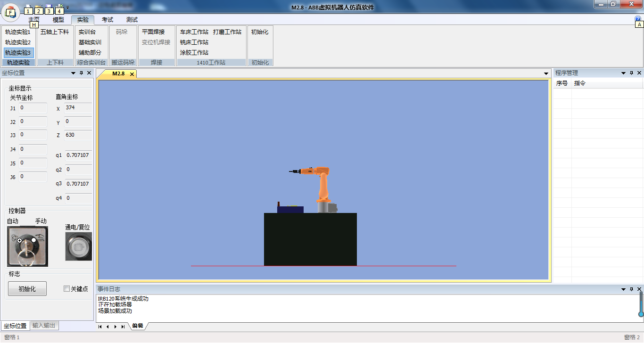Open the 程序管理 panel options dropdown arrow

623,73
